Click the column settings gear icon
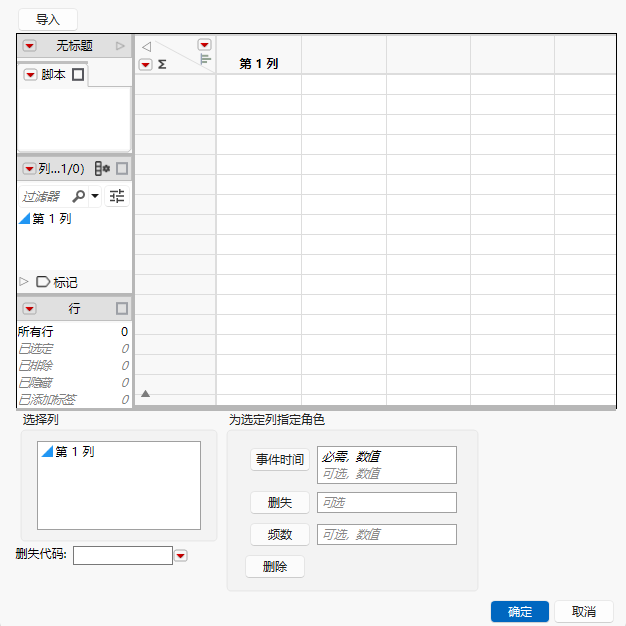The width and height of the screenshot is (626, 626). click(102, 168)
